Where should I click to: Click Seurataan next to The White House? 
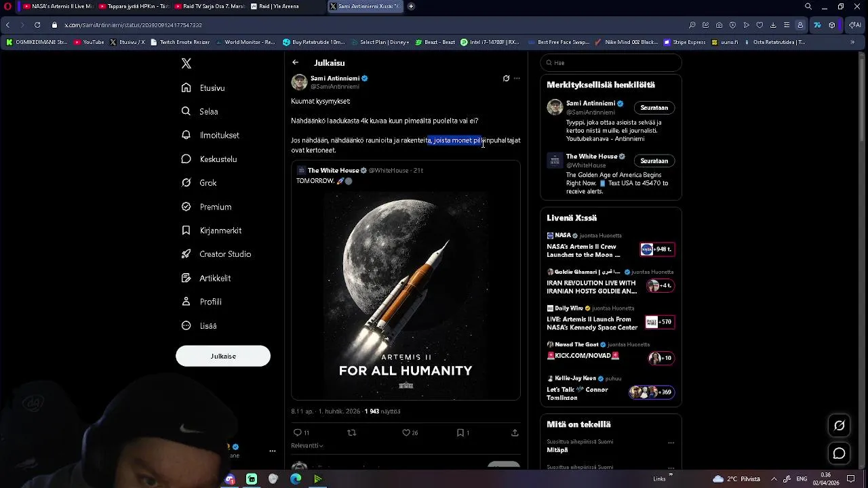654,161
